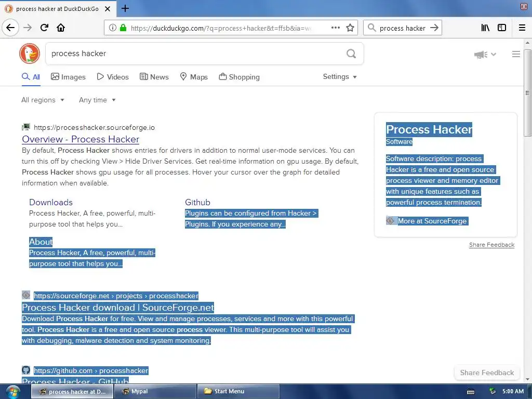Click the browser forward arrow
Image resolution: width=532 pixels, height=399 pixels.
point(28,28)
